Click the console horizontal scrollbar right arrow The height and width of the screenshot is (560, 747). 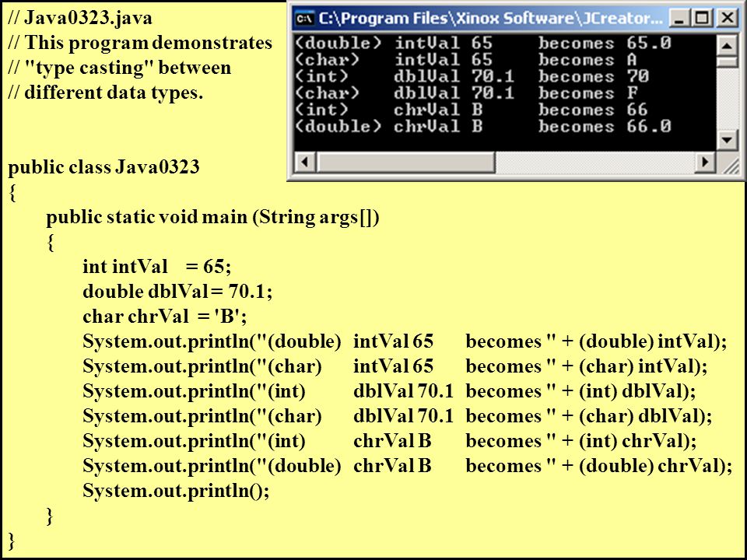(x=705, y=162)
